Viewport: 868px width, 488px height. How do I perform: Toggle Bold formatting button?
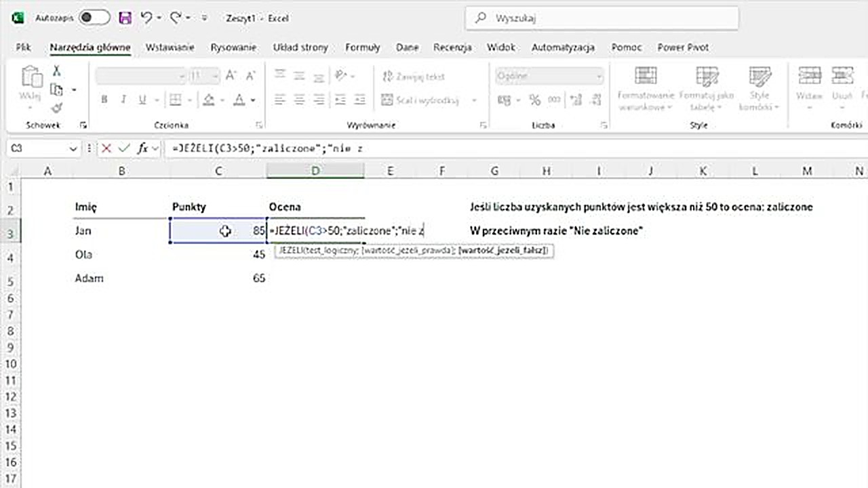(x=104, y=100)
